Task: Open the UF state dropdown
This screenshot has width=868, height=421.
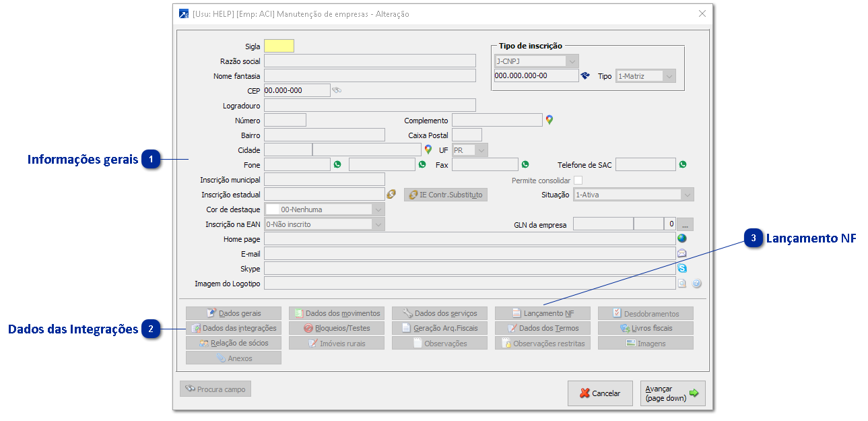Action: pyautogui.click(x=481, y=150)
